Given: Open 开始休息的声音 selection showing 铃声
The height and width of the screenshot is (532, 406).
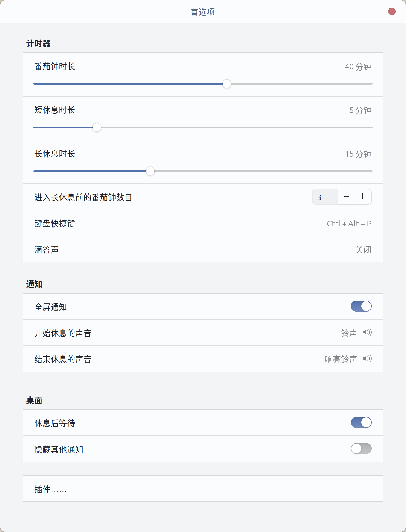Looking at the screenshot, I should click(x=349, y=333).
